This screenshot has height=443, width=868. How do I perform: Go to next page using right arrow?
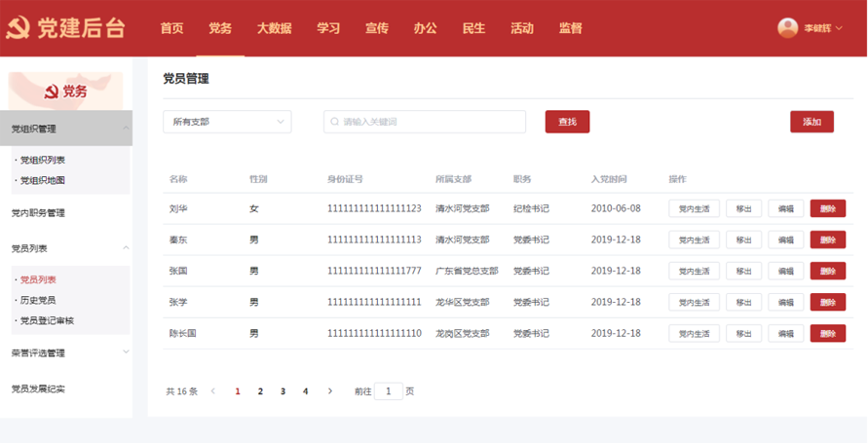(330, 391)
